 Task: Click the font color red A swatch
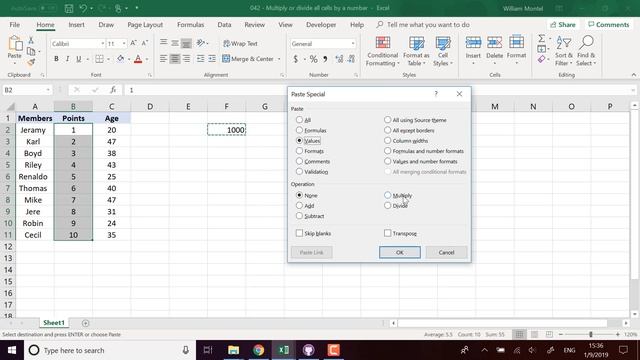pos(138,59)
